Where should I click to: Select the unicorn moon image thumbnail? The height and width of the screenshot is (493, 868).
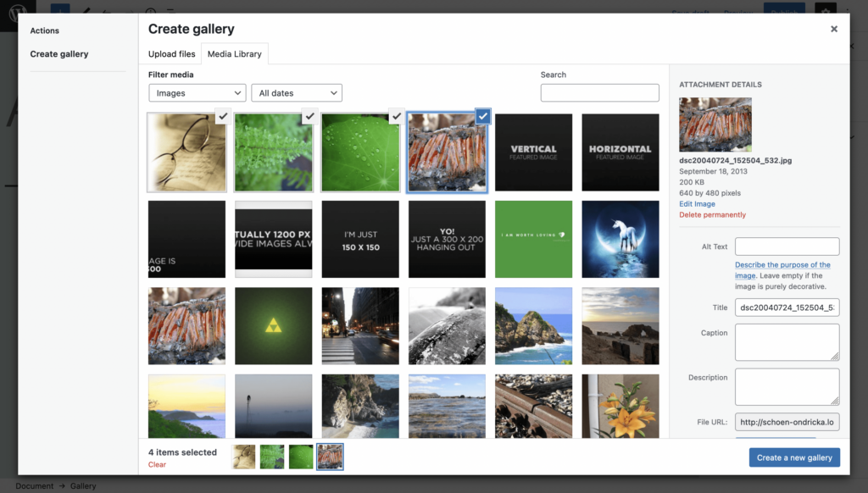pyautogui.click(x=620, y=240)
